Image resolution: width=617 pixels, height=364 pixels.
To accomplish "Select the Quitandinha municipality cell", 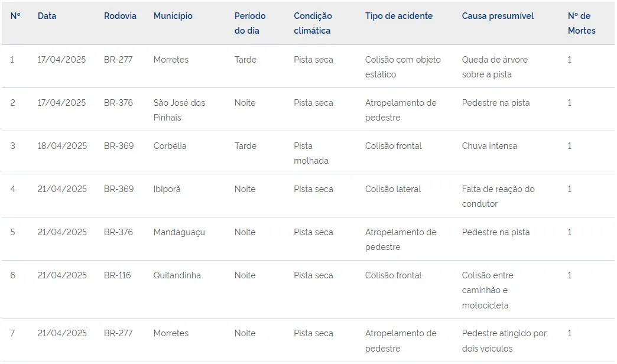I will (x=177, y=275).
